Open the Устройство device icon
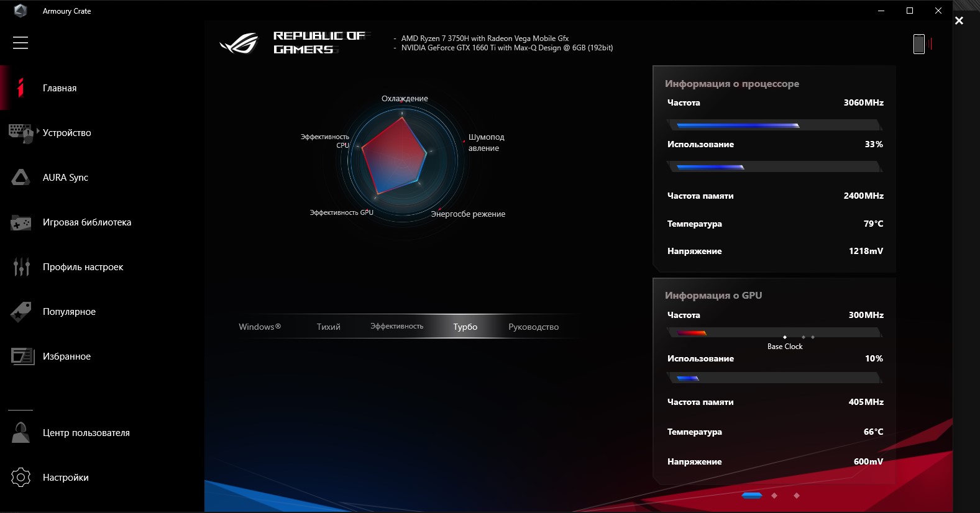 21,133
